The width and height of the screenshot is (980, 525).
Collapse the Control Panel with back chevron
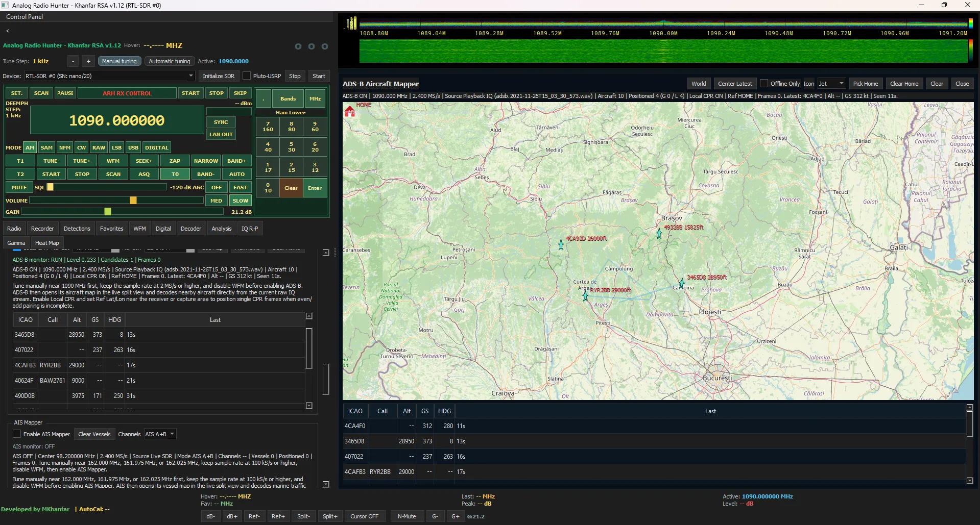point(8,31)
